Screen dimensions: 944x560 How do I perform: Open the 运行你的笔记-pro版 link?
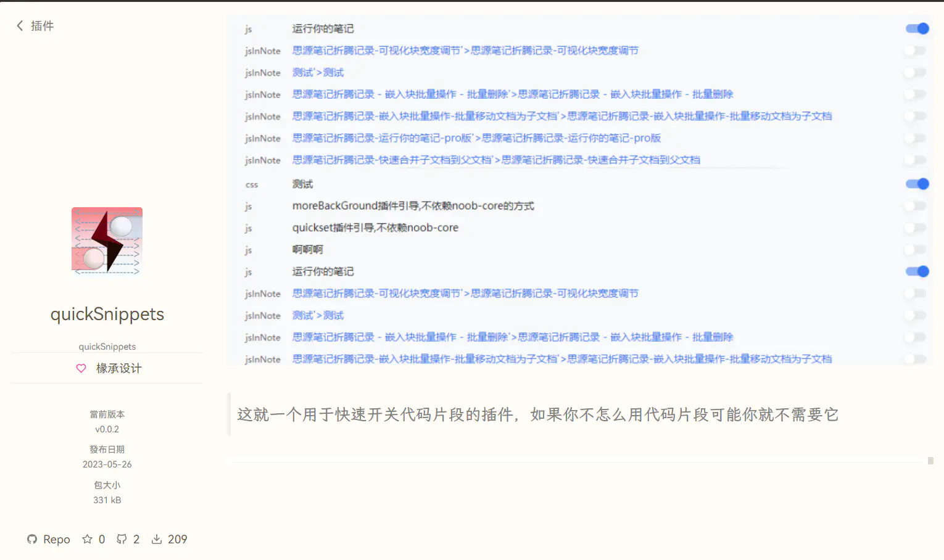(476, 138)
